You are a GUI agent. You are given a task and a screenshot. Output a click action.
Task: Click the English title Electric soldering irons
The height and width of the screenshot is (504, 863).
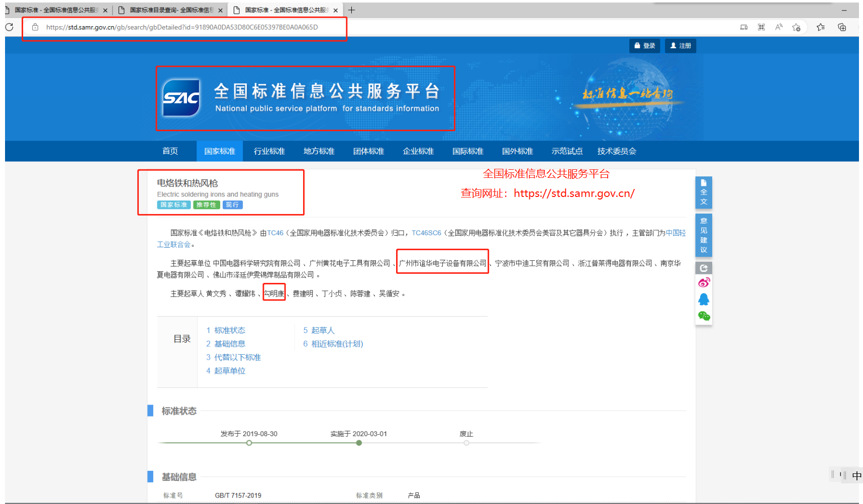(218, 195)
